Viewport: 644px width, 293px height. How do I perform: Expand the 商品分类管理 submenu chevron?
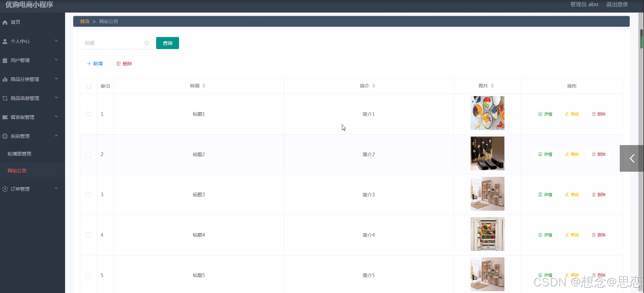[56, 79]
